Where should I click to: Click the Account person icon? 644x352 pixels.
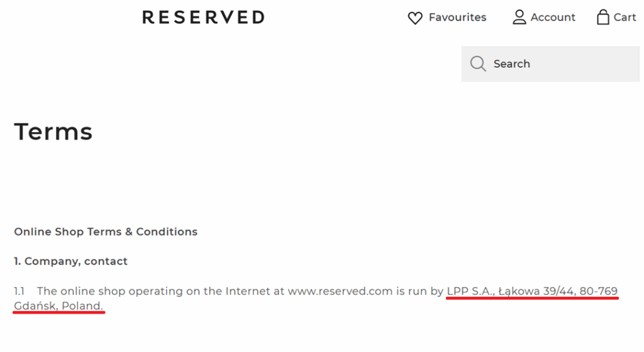[519, 17]
